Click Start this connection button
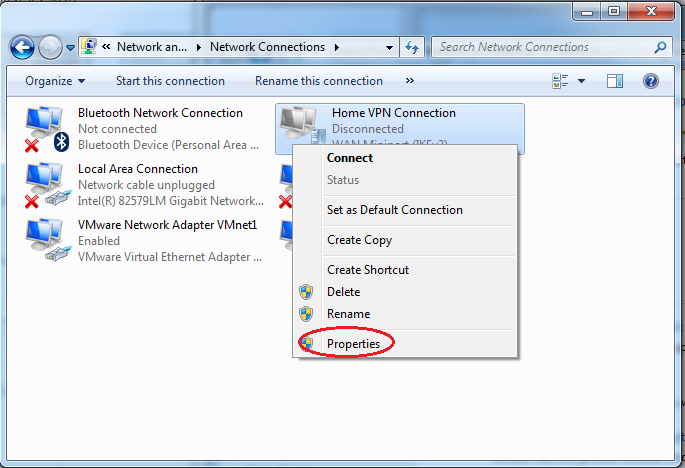The image size is (685, 468). (x=170, y=81)
